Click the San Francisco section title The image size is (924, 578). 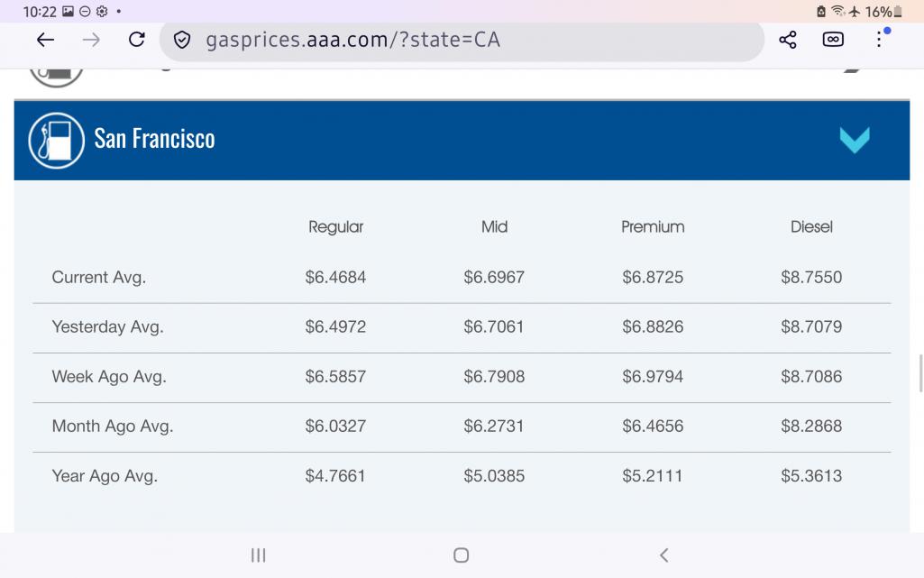(x=154, y=139)
